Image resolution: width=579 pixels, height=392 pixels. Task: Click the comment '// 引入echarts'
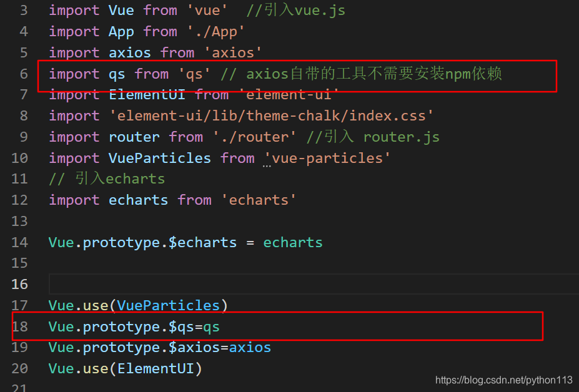[107, 179]
